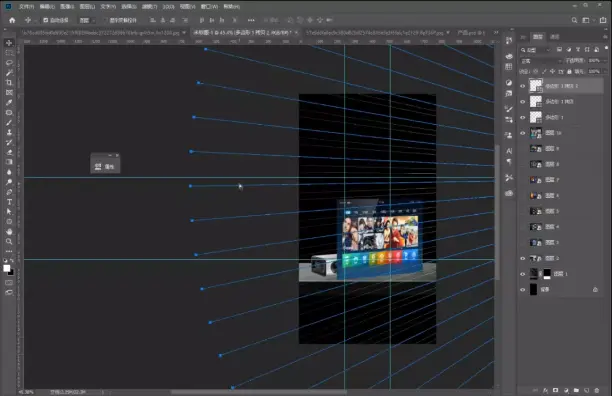Image resolution: width=612 pixels, height=396 pixels.
Task: Select the Horizontal Type tool
Action: tap(9, 202)
